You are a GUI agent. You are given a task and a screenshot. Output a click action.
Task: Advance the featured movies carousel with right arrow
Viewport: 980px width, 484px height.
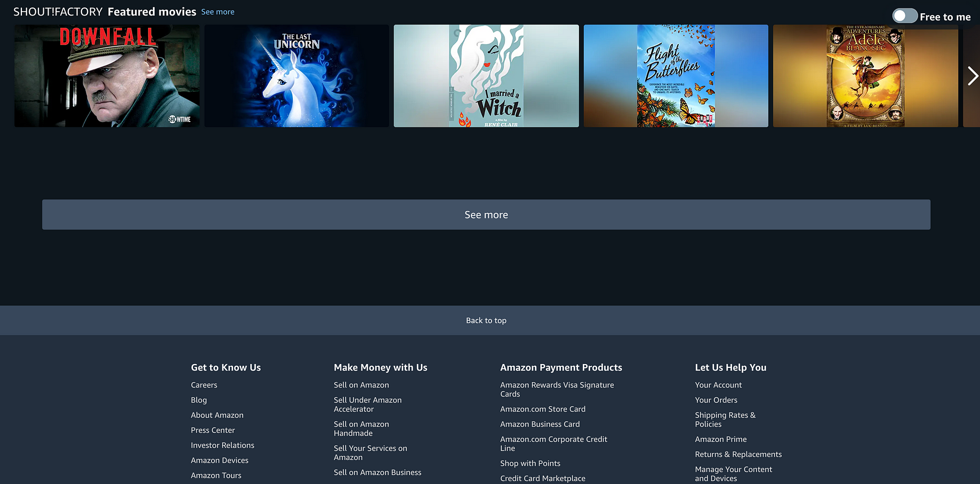pos(973,76)
